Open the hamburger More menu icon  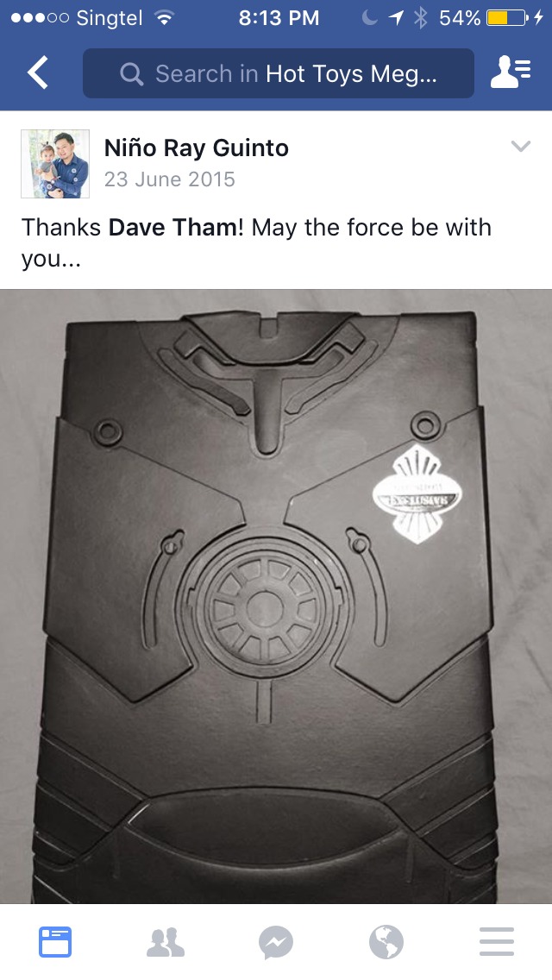(x=497, y=942)
